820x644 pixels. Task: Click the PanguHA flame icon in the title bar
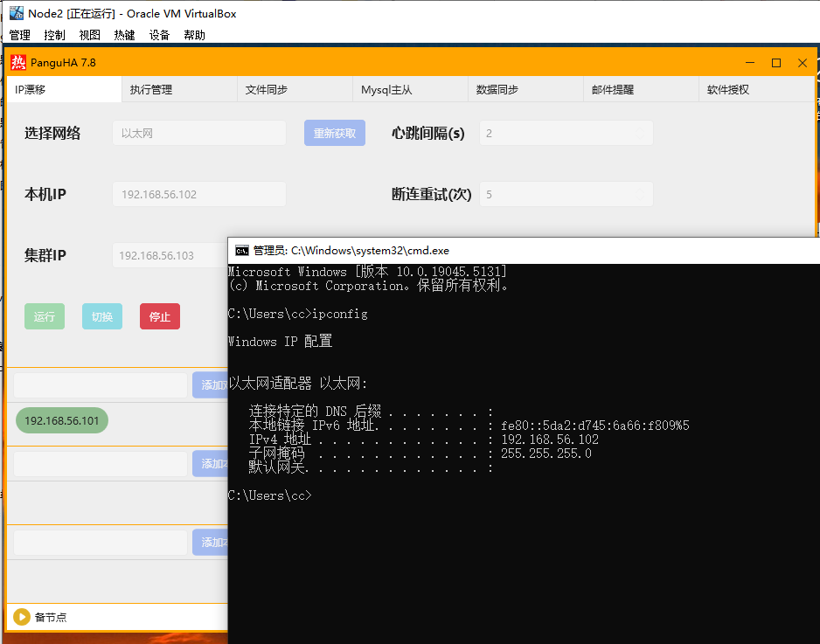(17, 63)
